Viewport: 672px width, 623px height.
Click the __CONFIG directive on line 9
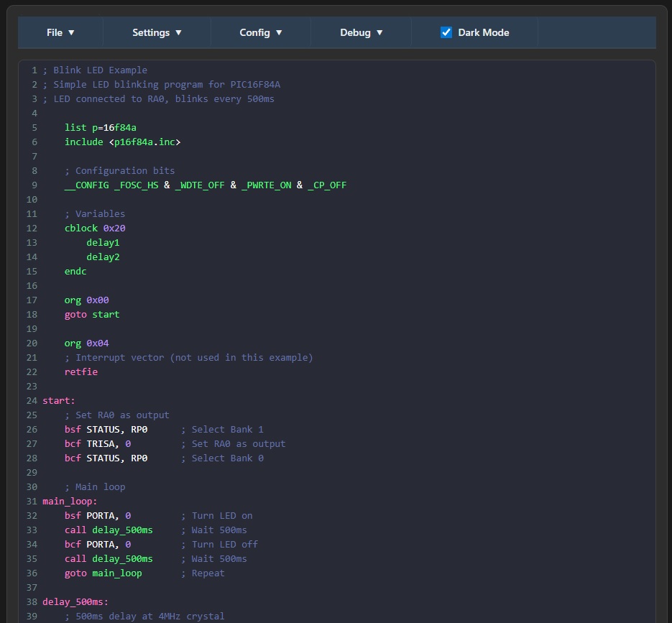[86, 185]
